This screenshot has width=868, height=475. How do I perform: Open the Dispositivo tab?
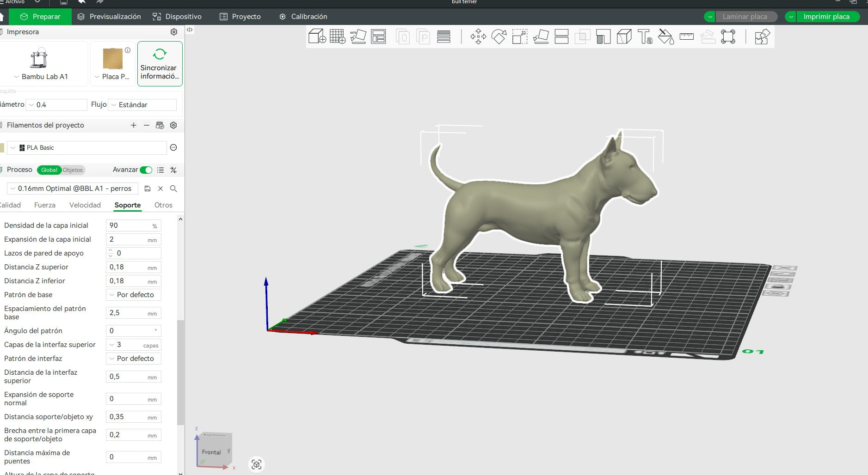(x=177, y=17)
